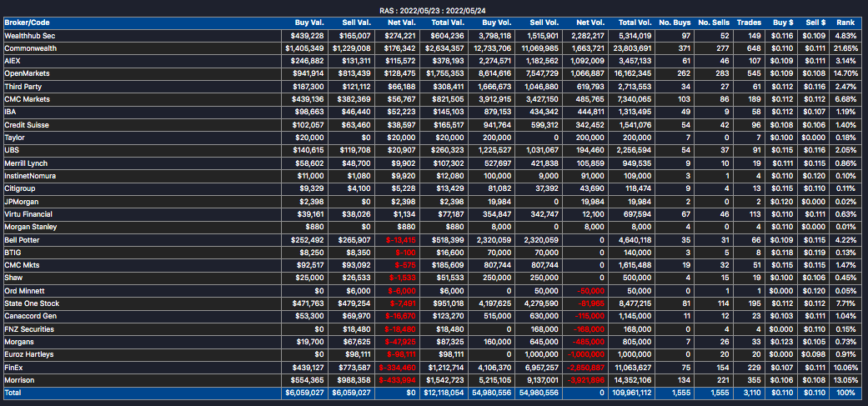Image resolution: width=868 pixels, height=406 pixels.
Task: Click Wealthhub Sec's $274,221 net value
Action: coord(400,35)
